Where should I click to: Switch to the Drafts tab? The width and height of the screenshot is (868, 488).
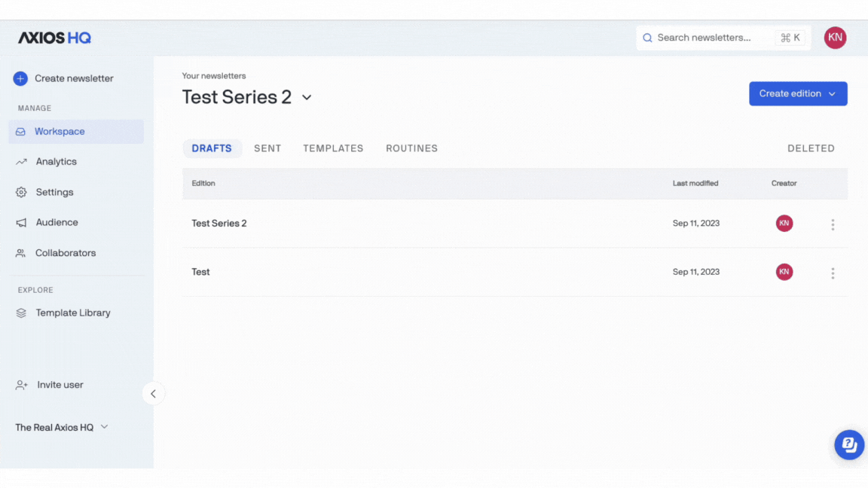click(212, 148)
